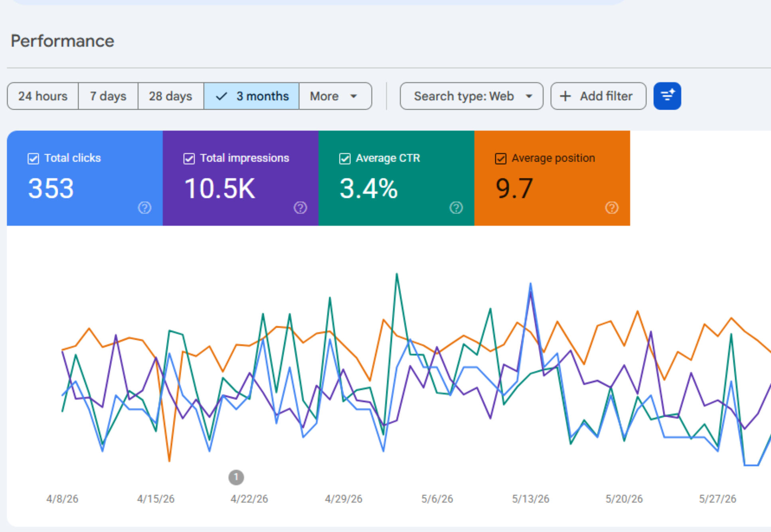The width and height of the screenshot is (771, 532).
Task: Open help icon on Total clicks card
Action: pyautogui.click(x=144, y=208)
